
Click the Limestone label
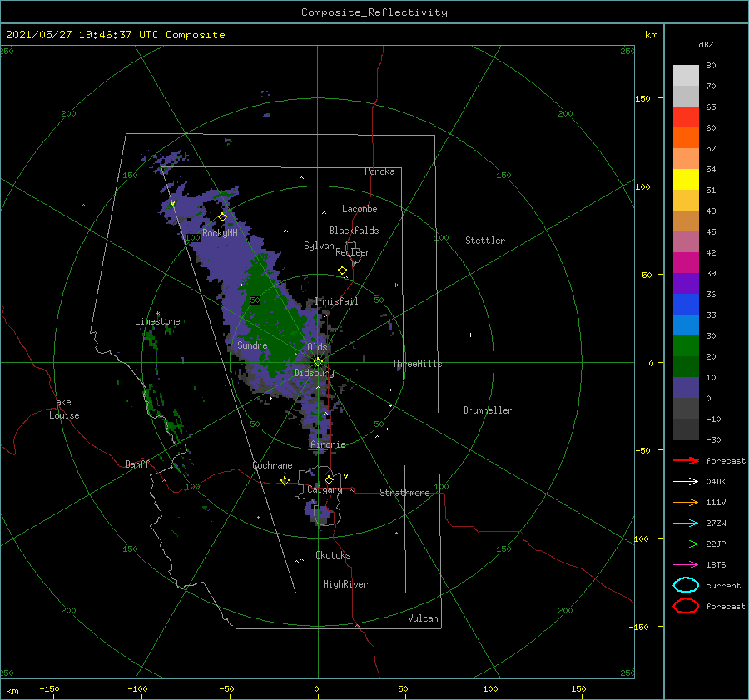[157, 321]
